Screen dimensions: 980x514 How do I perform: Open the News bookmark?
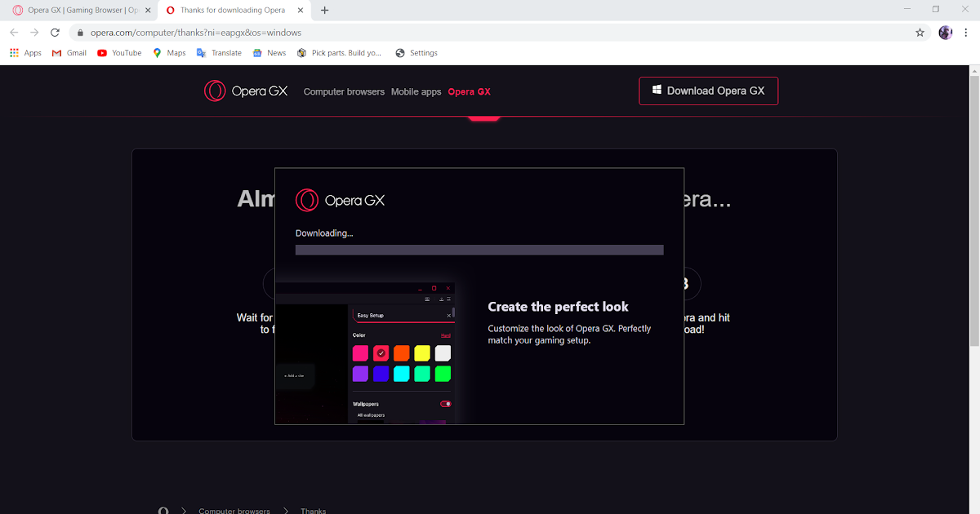[269, 53]
